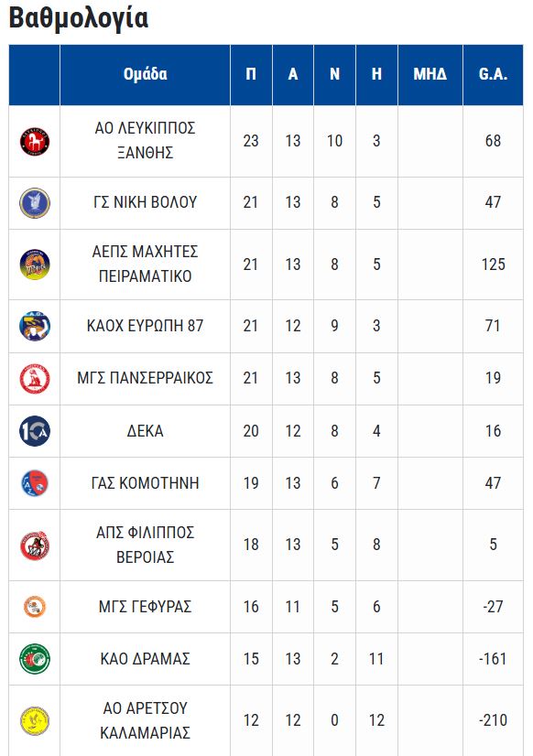Click the ΑΟ ΛΕΥΚΙΠΠΟΣ ΞΑΝΘΗΣ team logo
The image size is (533, 756).
[x=35, y=141]
